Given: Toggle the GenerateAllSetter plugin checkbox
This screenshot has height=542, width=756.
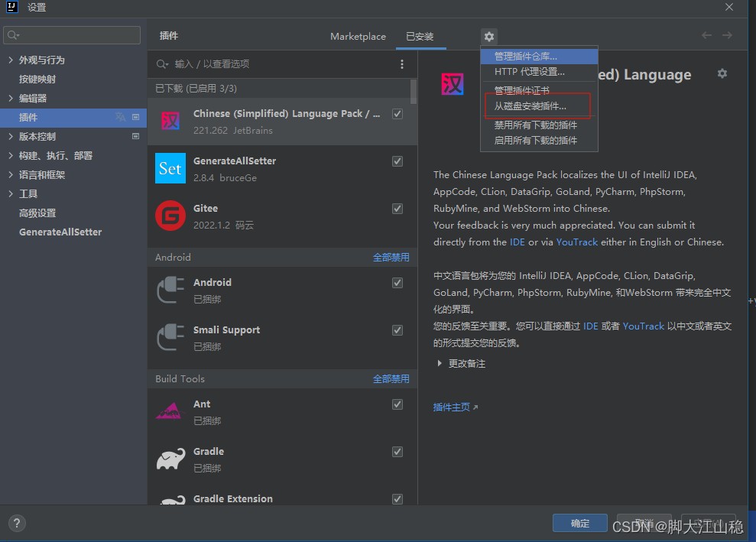Looking at the screenshot, I should 397,161.
